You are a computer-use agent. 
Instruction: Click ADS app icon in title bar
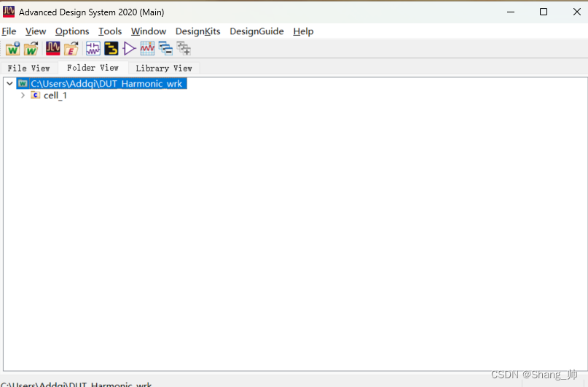coord(8,12)
